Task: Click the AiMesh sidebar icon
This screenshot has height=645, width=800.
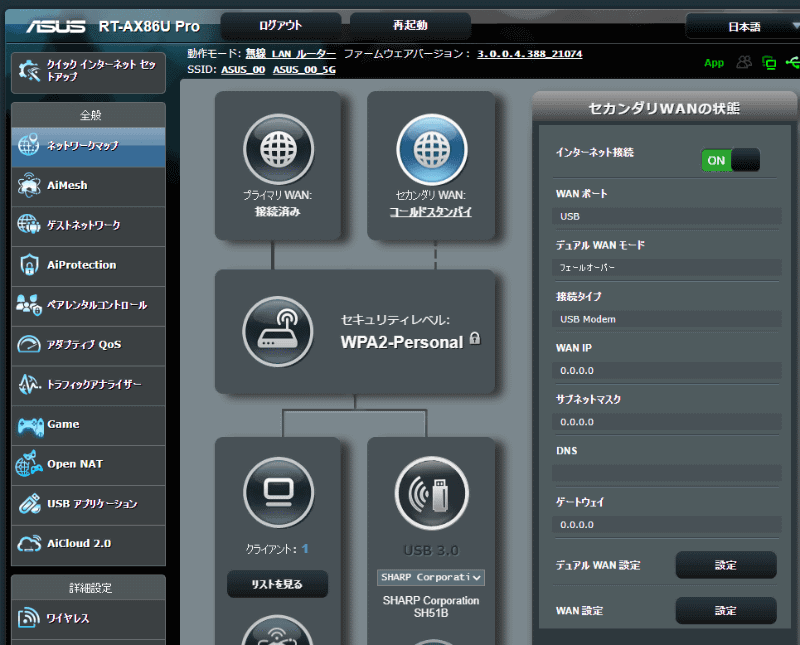Action: 29,185
